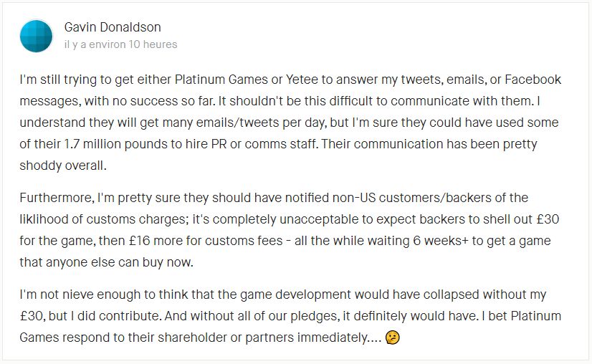Click Gavin Donaldson's blue avatar
This screenshot has width=592, height=364.
coord(37,36)
